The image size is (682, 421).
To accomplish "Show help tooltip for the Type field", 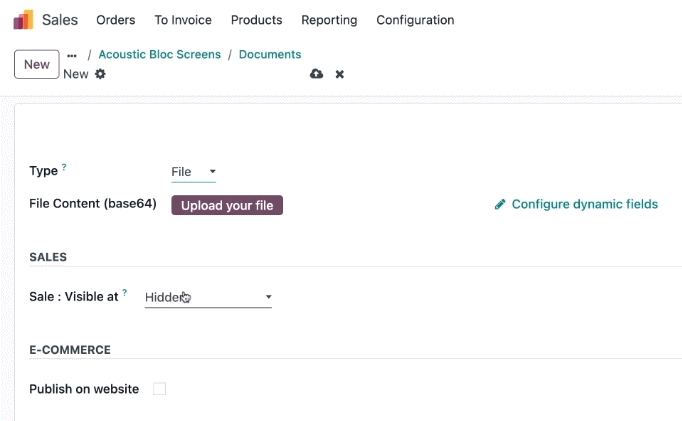I will point(64,167).
